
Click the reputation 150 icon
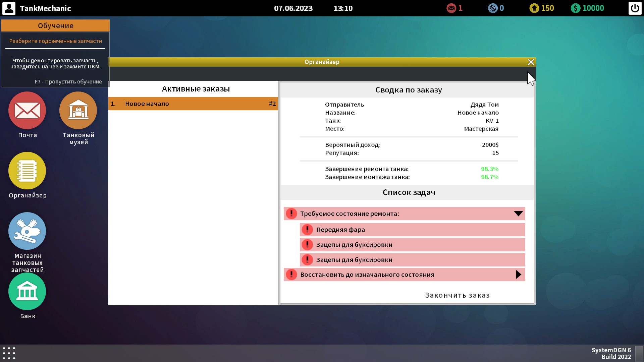(x=534, y=8)
